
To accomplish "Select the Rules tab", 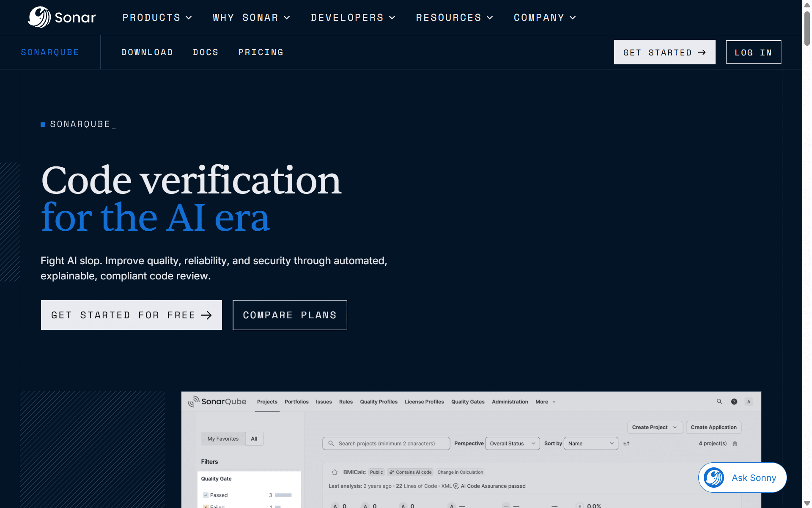I will [x=346, y=402].
